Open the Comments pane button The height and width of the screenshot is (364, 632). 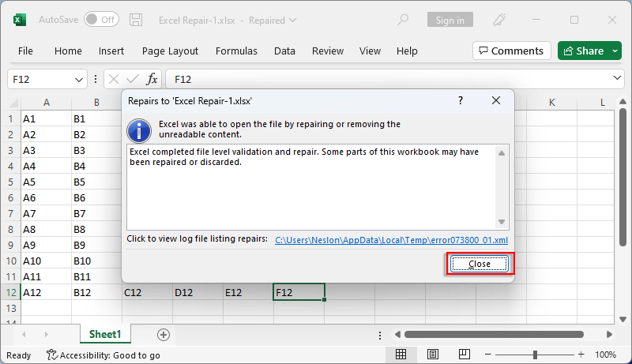[511, 51]
